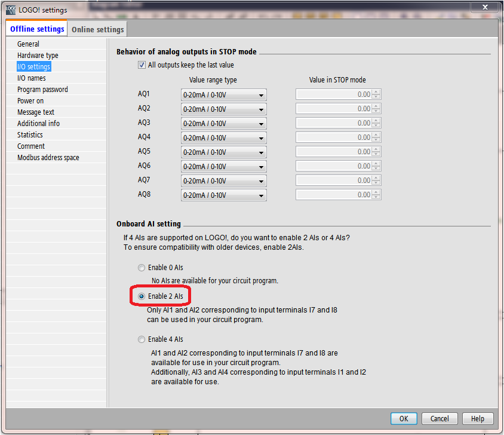Screen dimensions: 504x435
Task: Switch to the Online settings tab
Action: click(98, 29)
